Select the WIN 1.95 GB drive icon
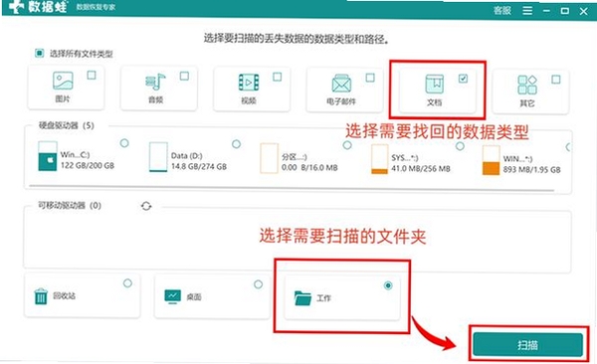Image resolution: width=597 pixels, height=364 pixels. coord(491,160)
